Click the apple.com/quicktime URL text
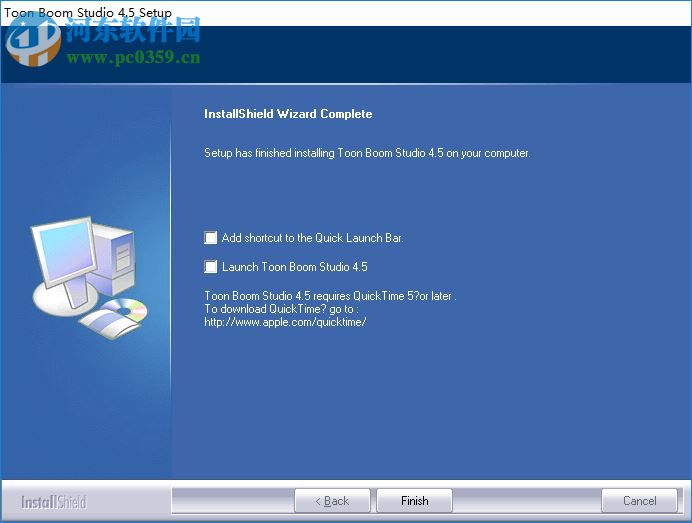692x523 pixels. (285, 322)
